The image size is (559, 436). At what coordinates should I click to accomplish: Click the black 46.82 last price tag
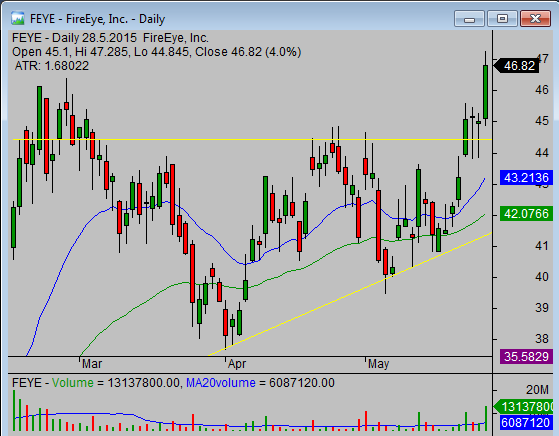coord(516,66)
